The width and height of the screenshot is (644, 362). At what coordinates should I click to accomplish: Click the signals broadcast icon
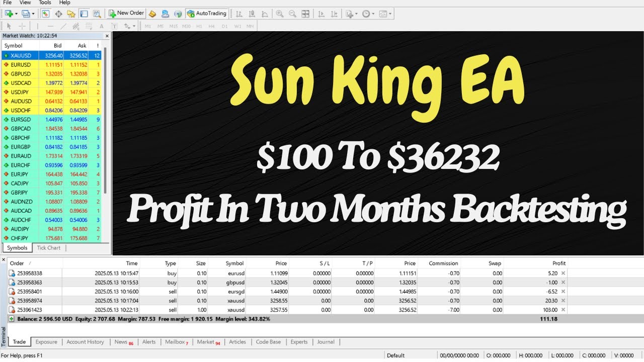pyautogui.click(x=178, y=14)
